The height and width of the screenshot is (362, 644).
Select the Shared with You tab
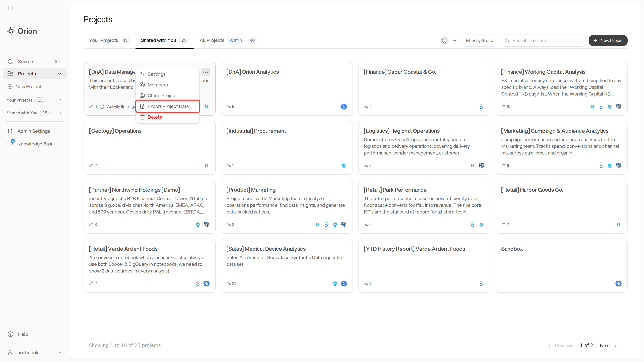(165, 40)
